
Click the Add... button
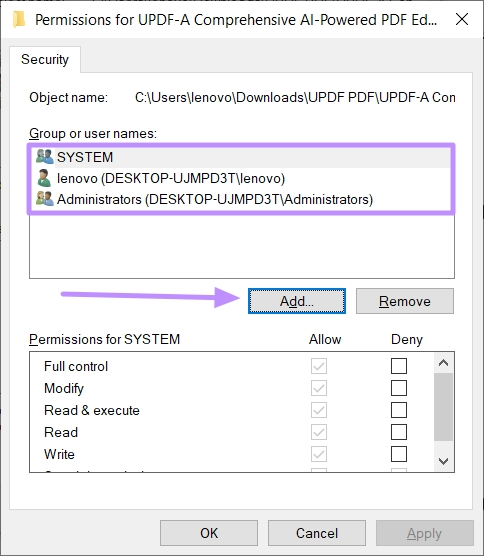click(297, 301)
